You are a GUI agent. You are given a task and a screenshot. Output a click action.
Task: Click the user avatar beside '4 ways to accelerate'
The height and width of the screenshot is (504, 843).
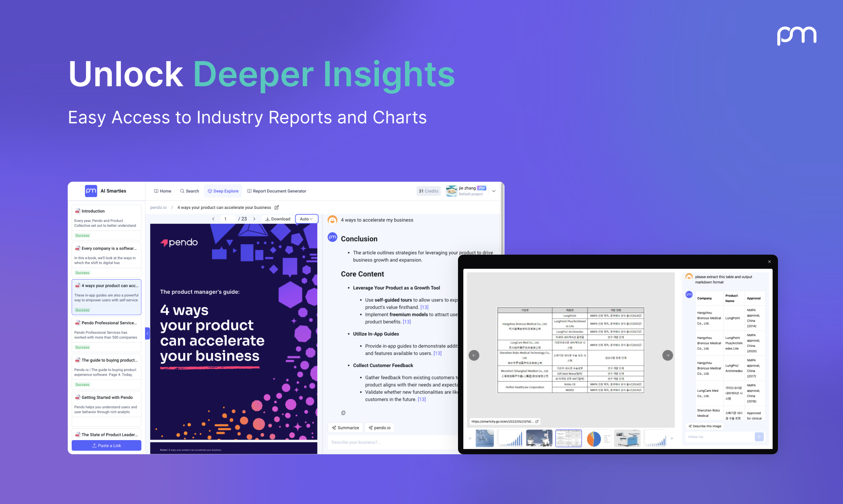[x=333, y=220]
